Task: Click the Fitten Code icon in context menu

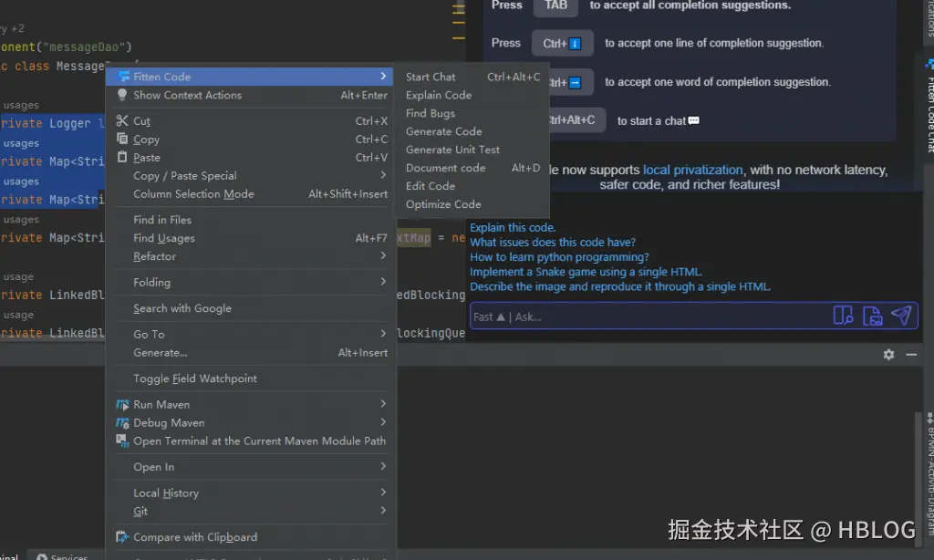Action: coord(123,77)
